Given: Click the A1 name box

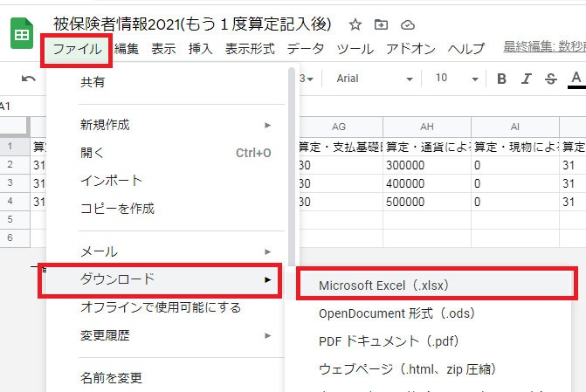Looking at the screenshot, I should pyautogui.click(x=5, y=107).
